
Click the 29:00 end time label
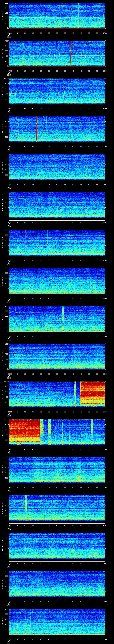pyautogui.click(x=105, y=487)
